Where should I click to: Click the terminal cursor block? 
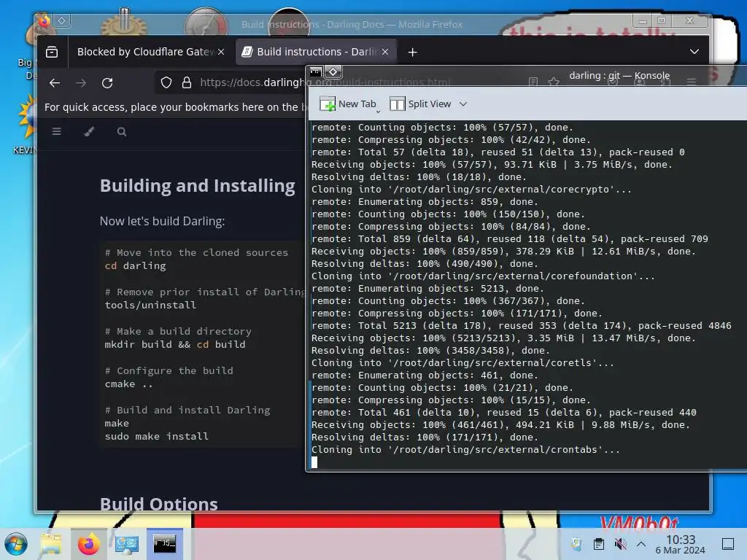pos(314,462)
